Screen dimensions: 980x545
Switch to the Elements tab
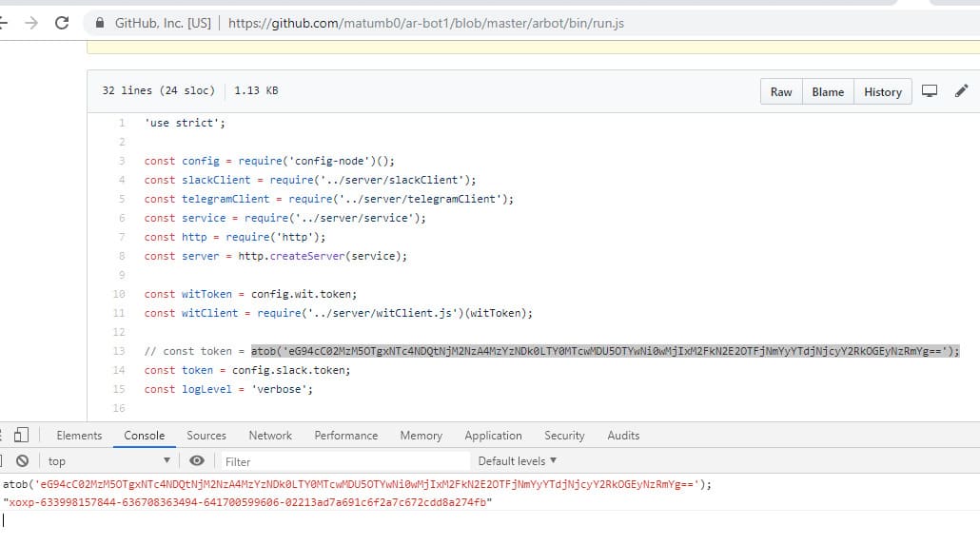tap(79, 436)
